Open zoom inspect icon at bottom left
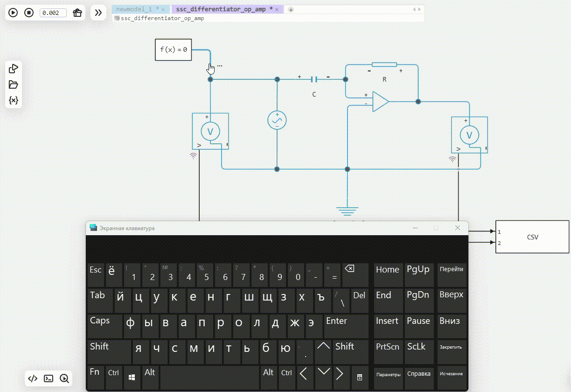This screenshot has height=392, width=571. (x=64, y=378)
